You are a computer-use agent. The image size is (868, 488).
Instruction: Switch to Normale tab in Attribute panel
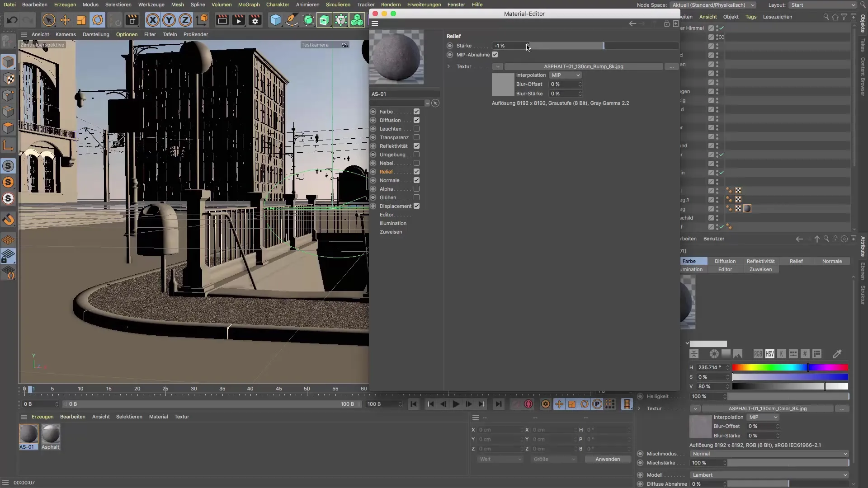pos(832,261)
